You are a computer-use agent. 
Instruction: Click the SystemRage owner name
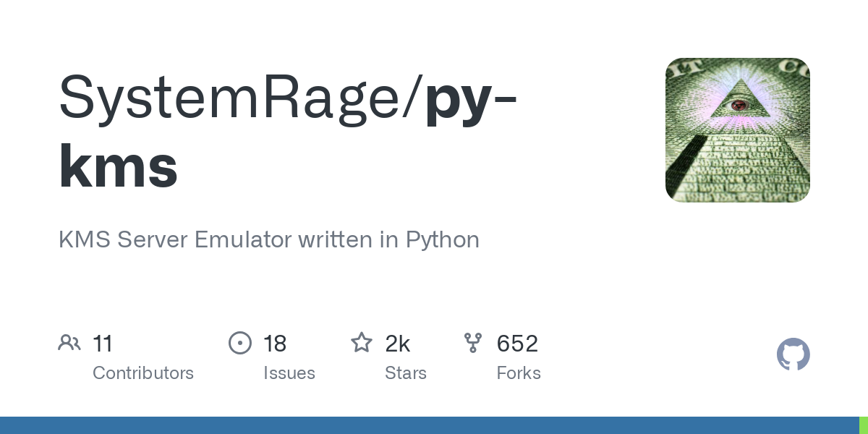click(x=236, y=98)
